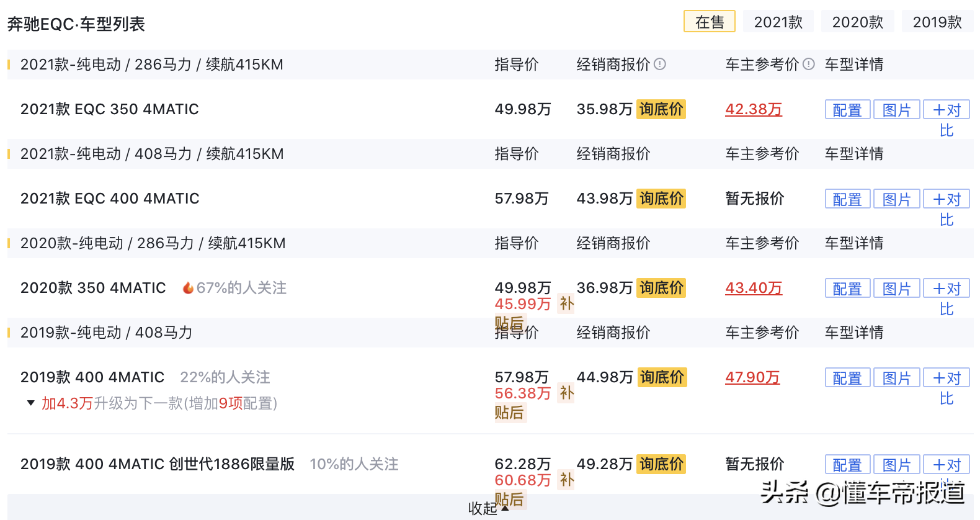Image resolution: width=980 pixels, height=520 pixels.
Task: Expand upgrade hint triangle under 2019款 400 4MATIC
Action: pyautogui.click(x=31, y=403)
